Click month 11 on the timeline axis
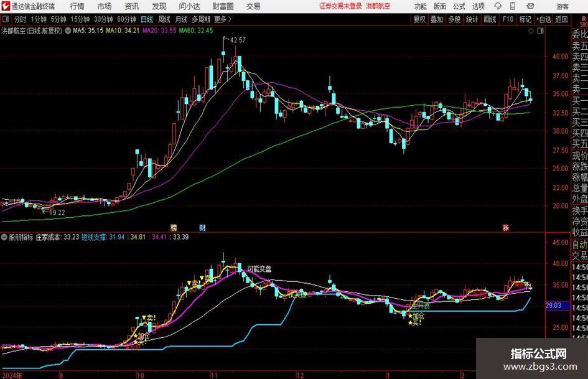The image size is (588, 379). click(x=214, y=375)
